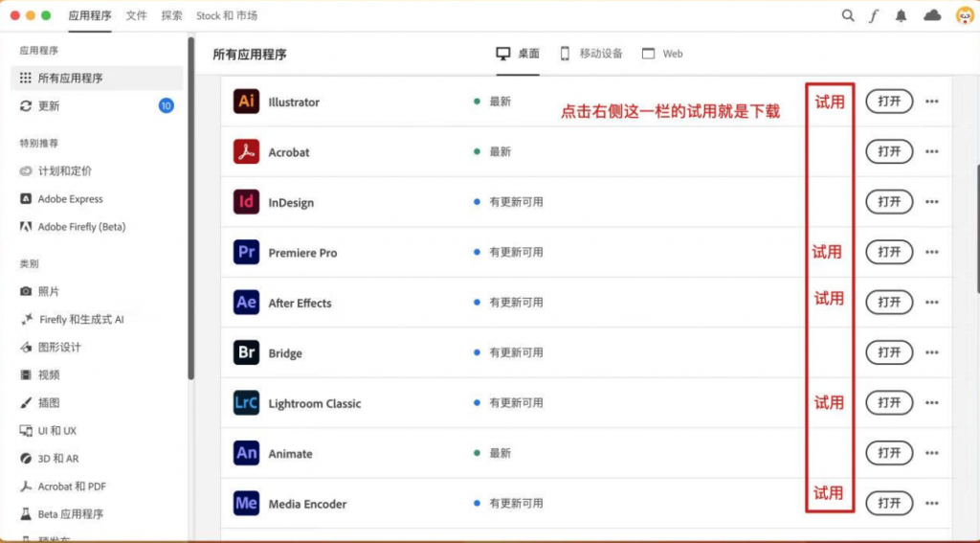Switch to the 应用程序 top menu tab

point(90,15)
